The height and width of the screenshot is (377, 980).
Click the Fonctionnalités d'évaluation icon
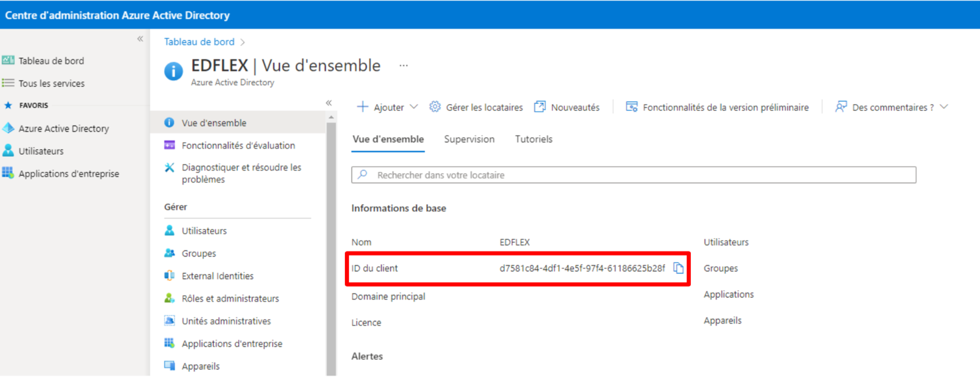[170, 145]
